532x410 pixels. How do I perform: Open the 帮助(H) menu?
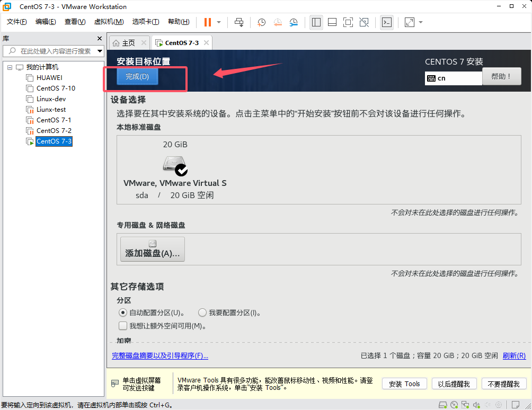pyautogui.click(x=179, y=22)
